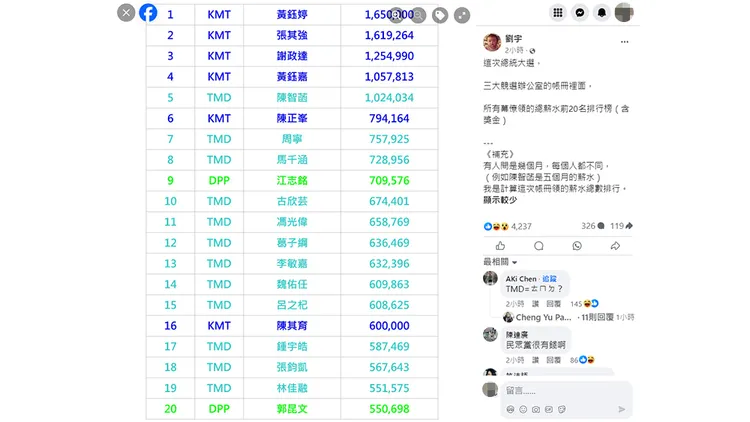
Task: Open the emoji picker in the comment box
Action: pos(523,409)
